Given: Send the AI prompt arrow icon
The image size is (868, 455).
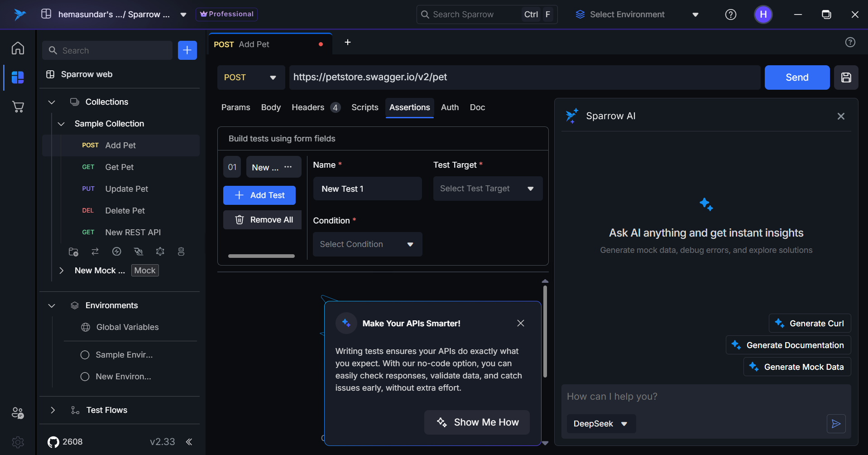Looking at the screenshot, I should coord(836,424).
